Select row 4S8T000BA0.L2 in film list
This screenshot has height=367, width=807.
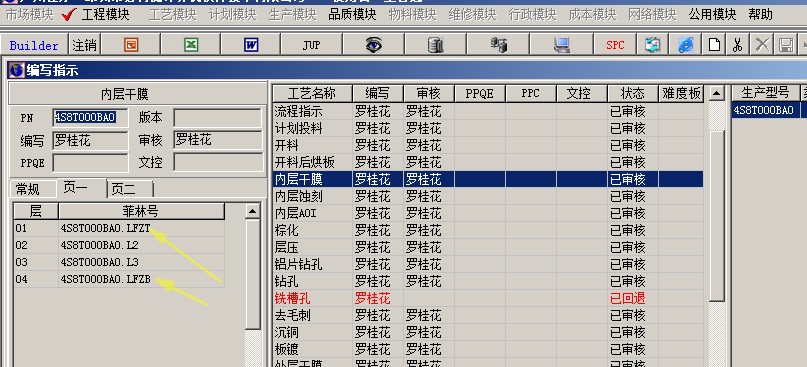[x=119, y=246]
